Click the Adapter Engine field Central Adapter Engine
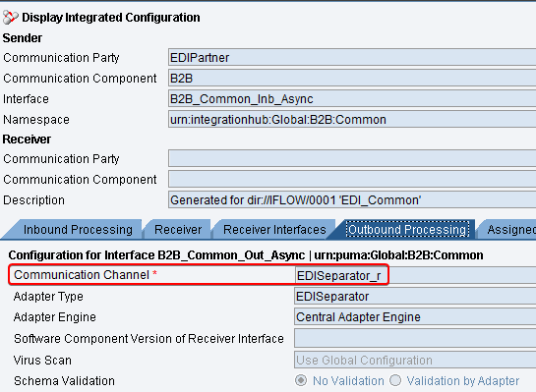536x392 pixels. (x=415, y=317)
